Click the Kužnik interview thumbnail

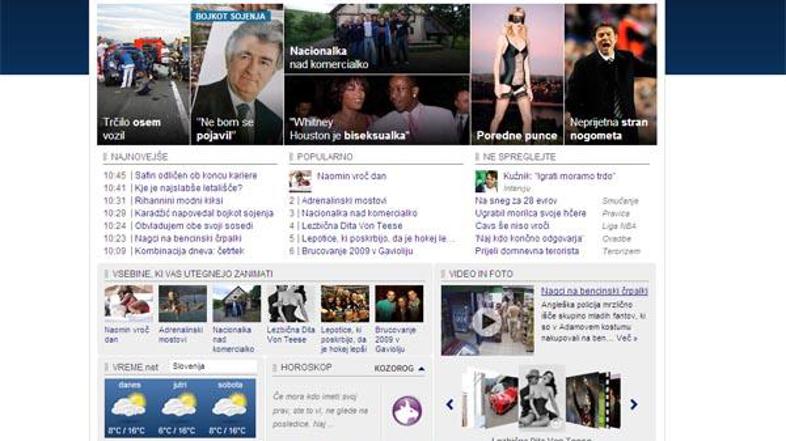486,181
